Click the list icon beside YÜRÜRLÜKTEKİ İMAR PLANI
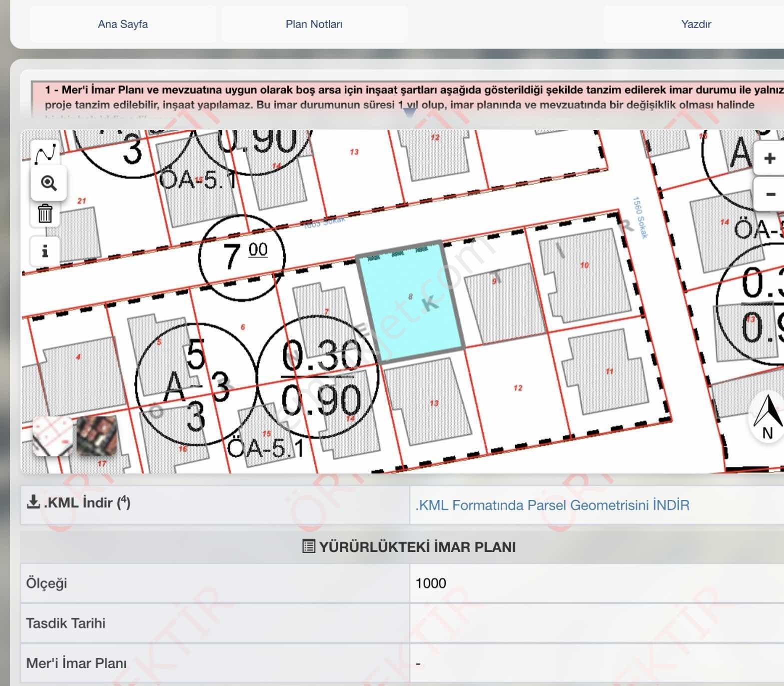 pyautogui.click(x=309, y=546)
